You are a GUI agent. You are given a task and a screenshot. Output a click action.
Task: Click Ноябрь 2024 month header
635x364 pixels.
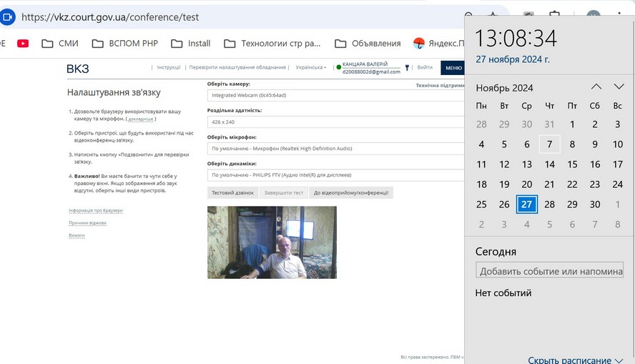tap(504, 88)
